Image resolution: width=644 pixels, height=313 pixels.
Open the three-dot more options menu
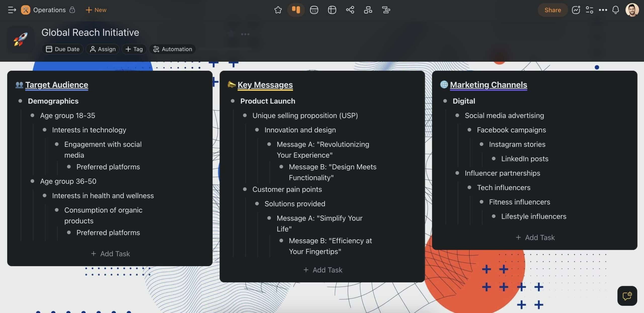coord(603,10)
